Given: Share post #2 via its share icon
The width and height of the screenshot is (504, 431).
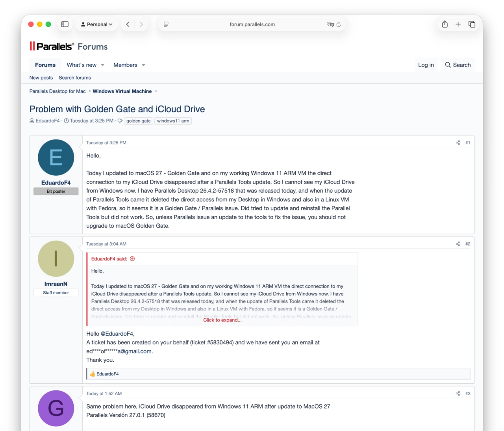Looking at the screenshot, I should pos(458,244).
